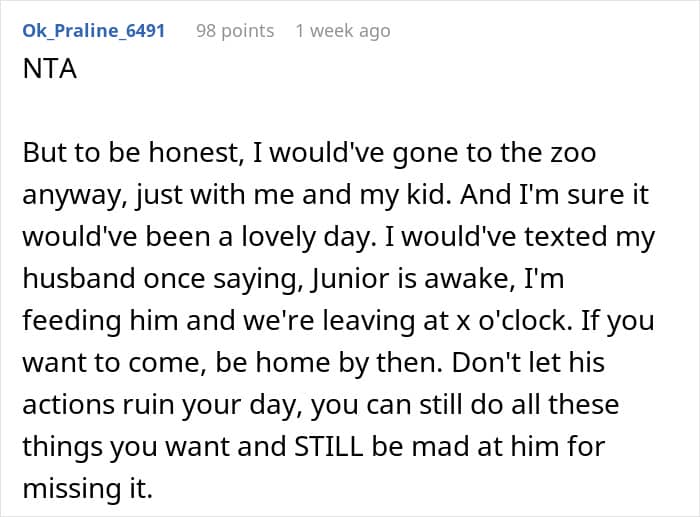Image resolution: width=700 pixels, height=517 pixels.
Task: Click the final words missing it
Action: (88, 488)
